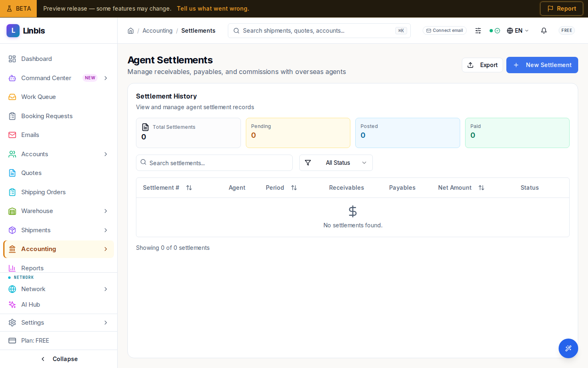Expand Command Center submenu

106,78
